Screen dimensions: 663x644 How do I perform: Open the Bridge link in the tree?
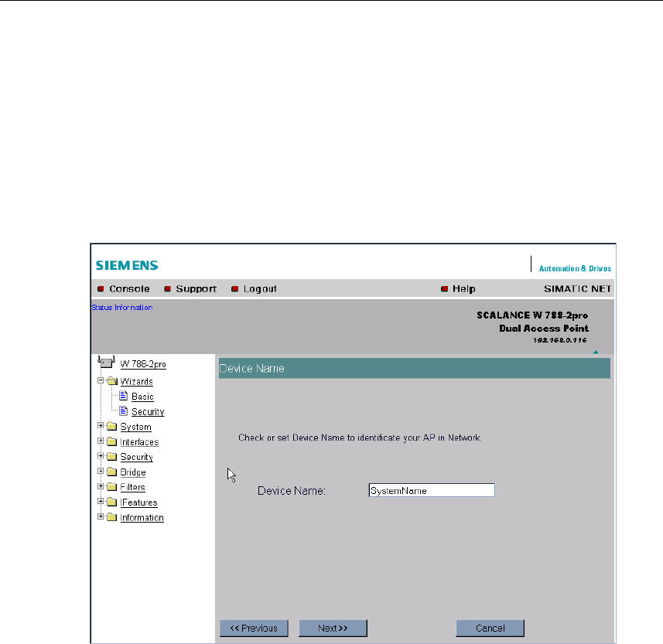coord(133,472)
